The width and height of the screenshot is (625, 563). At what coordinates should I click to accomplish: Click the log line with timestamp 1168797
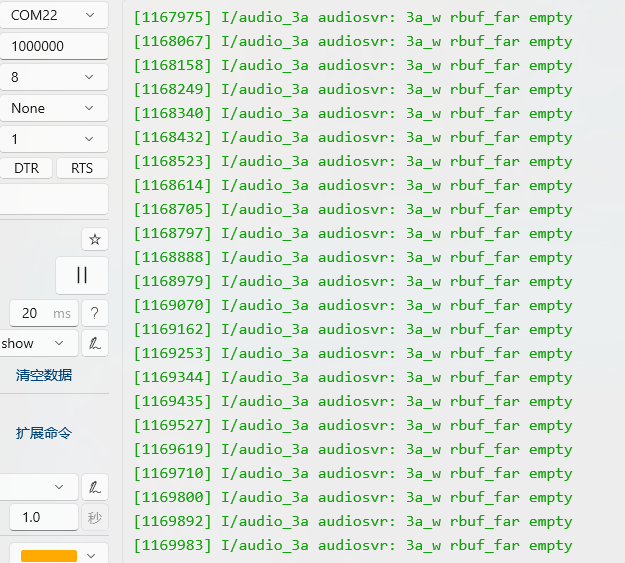pos(353,233)
